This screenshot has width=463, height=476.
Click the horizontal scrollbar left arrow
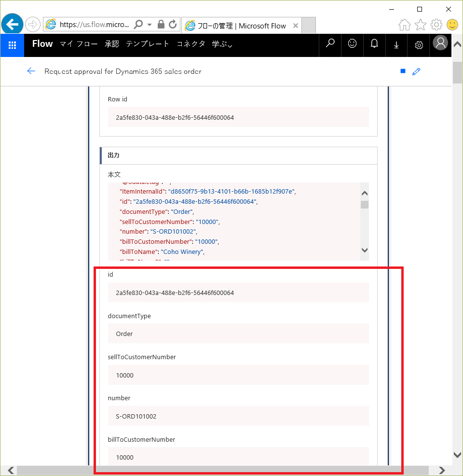(x=11, y=471)
